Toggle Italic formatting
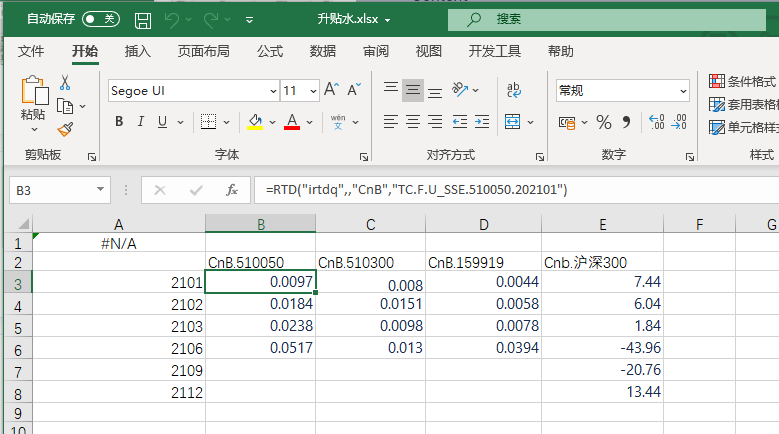 pos(141,121)
